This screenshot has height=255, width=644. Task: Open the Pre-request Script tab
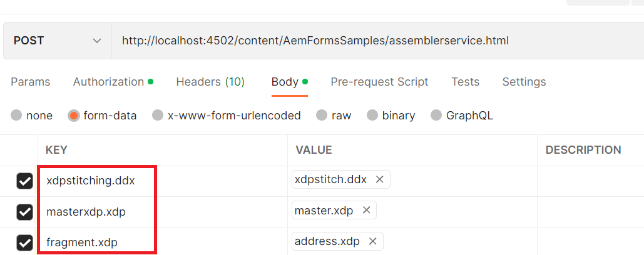[x=379, y=82]
